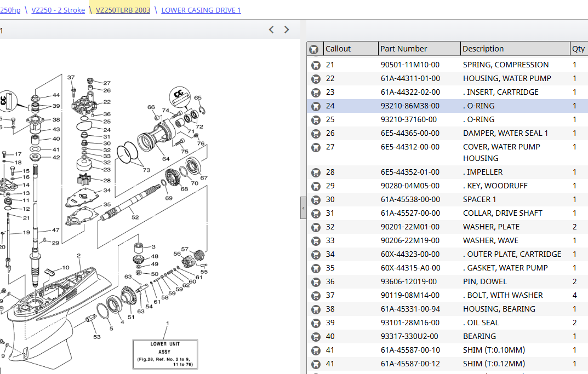
Task: Click the LOWER UNIT ASSY label box
Action: (x=165, y=354)
